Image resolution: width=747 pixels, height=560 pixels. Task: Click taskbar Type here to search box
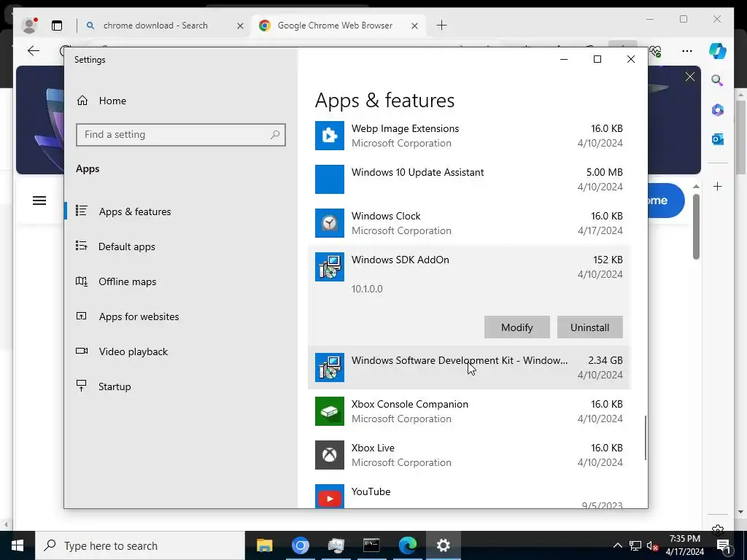139,545
